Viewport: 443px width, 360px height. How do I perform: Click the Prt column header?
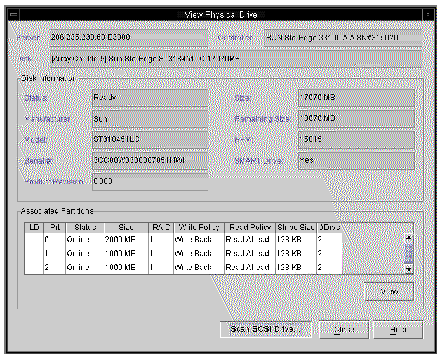click(x=55, y=228)
